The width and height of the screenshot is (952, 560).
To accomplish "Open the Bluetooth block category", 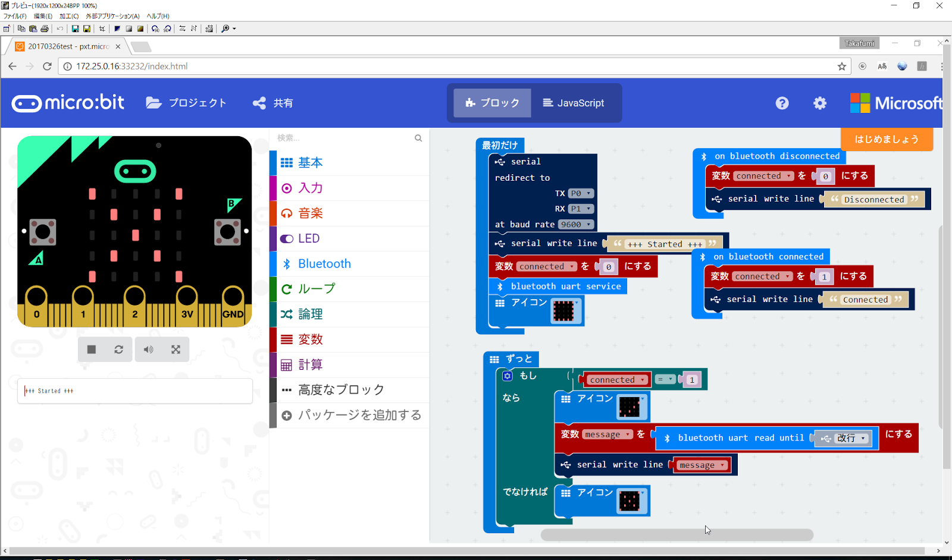I will pos(324,263).
